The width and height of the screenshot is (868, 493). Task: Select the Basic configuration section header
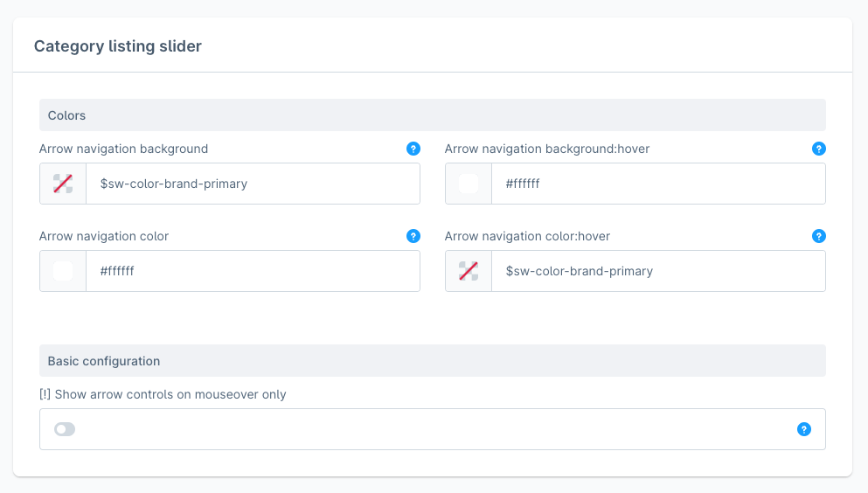[104, 361]
